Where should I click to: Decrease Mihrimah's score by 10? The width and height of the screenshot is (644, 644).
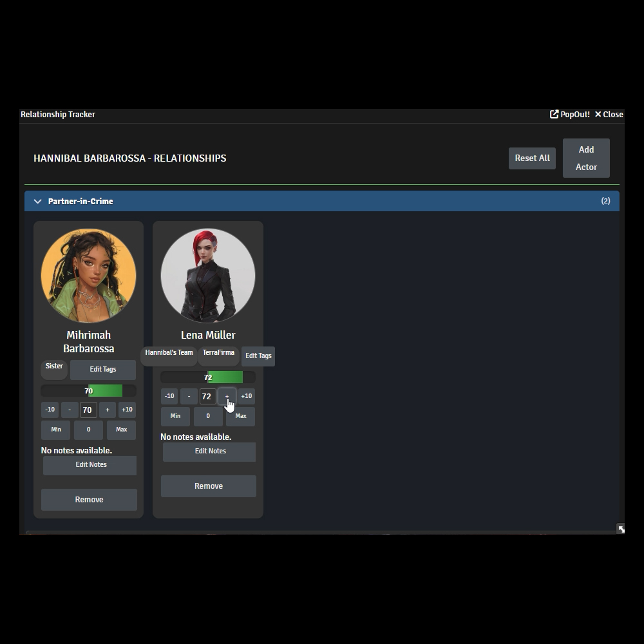(x=50, y=410)
